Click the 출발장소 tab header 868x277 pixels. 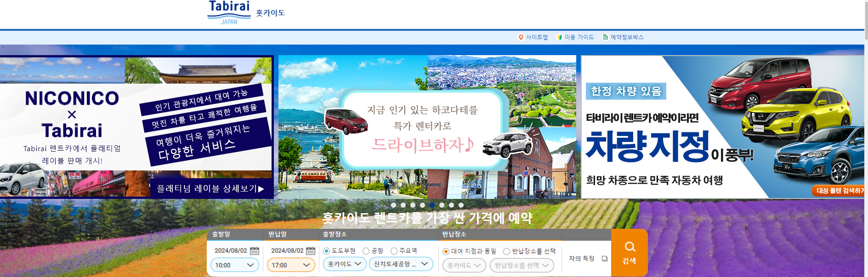tap(379, 234)
